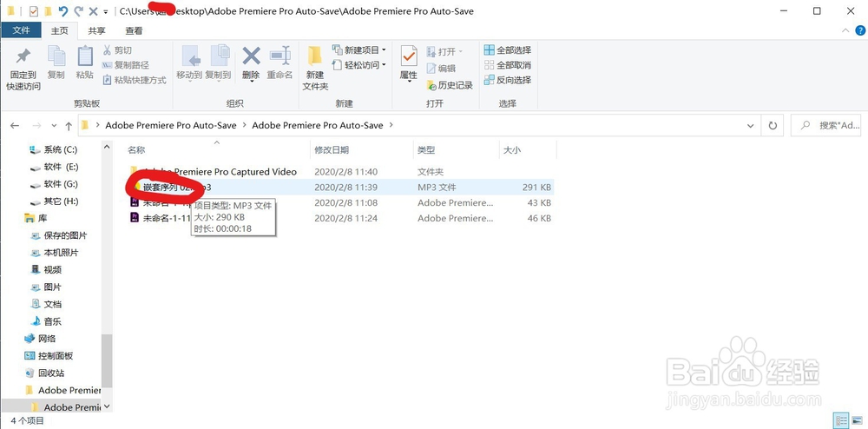Select the 嵌套序列 02.mp3 file

tap(340, 187)
